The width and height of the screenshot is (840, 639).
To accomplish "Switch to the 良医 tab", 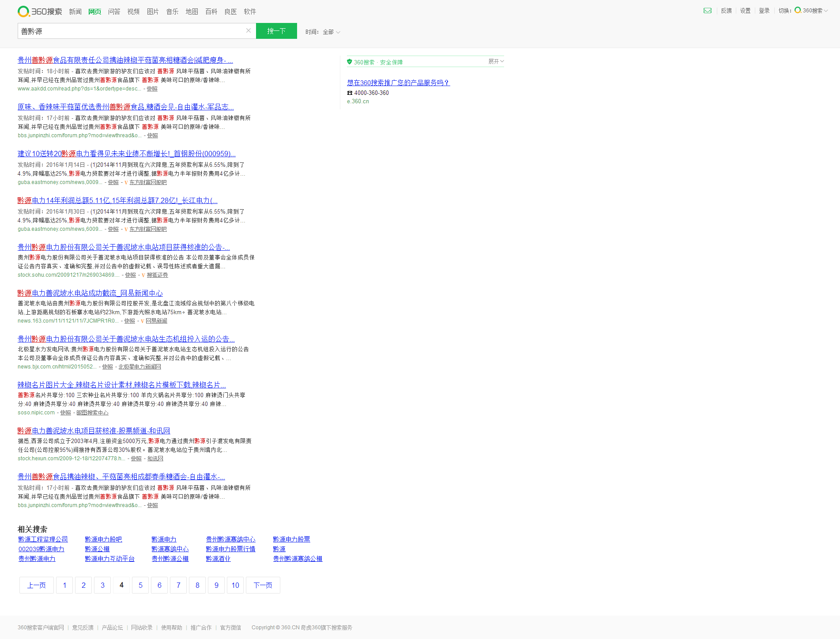I will [x=230, y=11].
